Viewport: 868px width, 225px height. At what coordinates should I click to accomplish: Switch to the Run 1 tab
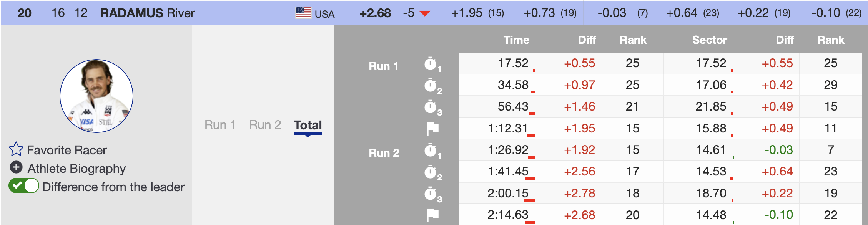coord(220,125)
